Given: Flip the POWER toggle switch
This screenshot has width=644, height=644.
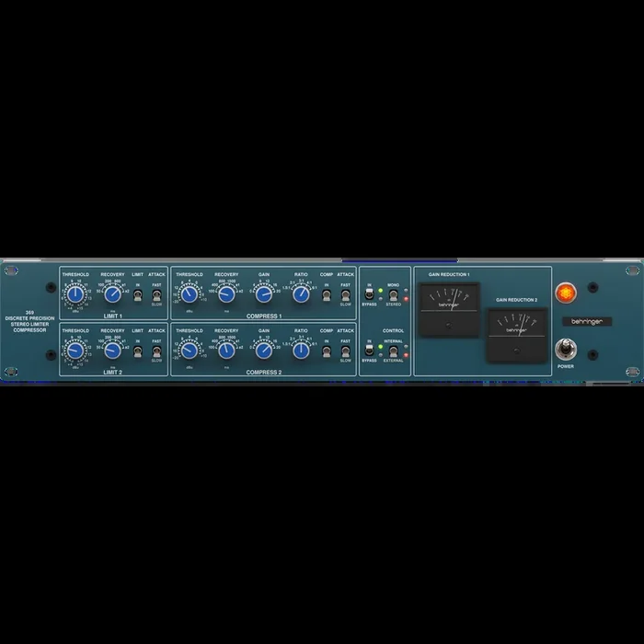Looking at the screenshot, I should [566, 350].
